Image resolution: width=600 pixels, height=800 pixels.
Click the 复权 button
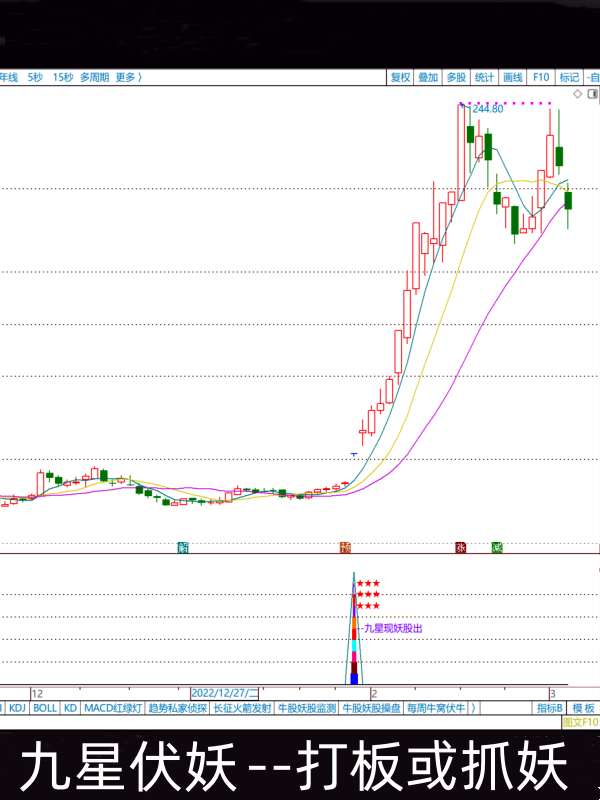pyautogui.click(x=401, y=78)
